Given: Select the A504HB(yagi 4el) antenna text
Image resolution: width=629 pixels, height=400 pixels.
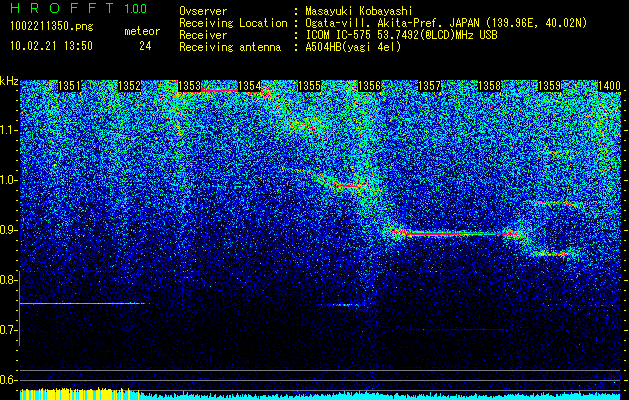Looking at the screenshot, I should (x=353, y=47).
